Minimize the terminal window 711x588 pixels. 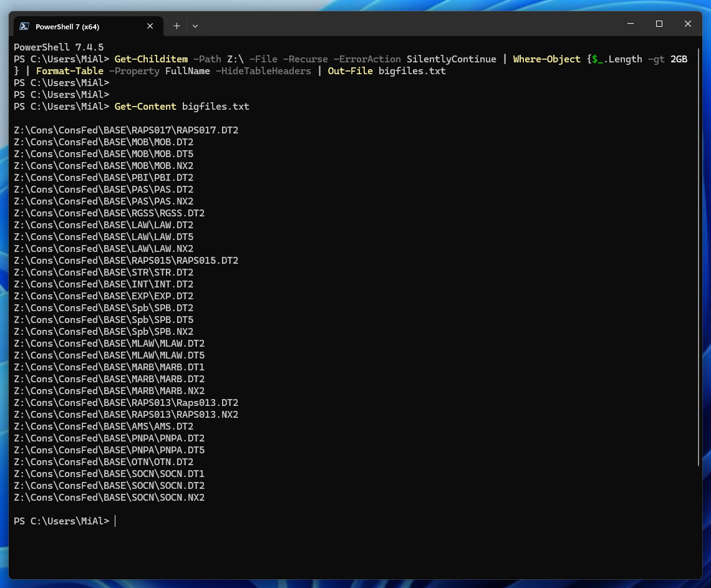click(x=630, y=24)
